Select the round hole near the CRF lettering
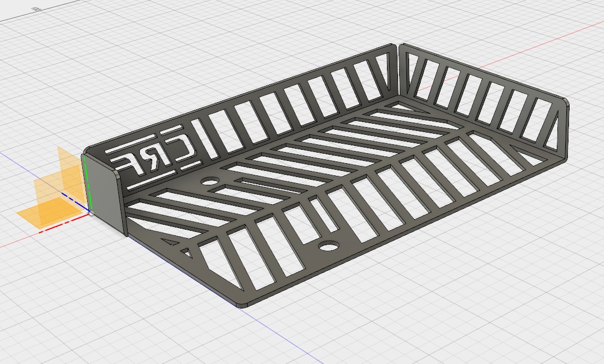 tap(210, 181)
